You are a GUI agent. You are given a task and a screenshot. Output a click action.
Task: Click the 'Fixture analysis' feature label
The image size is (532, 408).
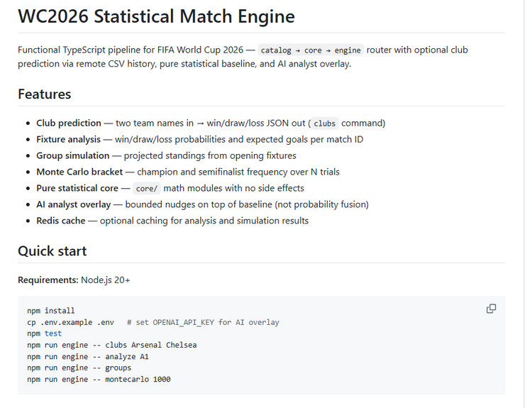pyautogui.click(x=69, y=139)
